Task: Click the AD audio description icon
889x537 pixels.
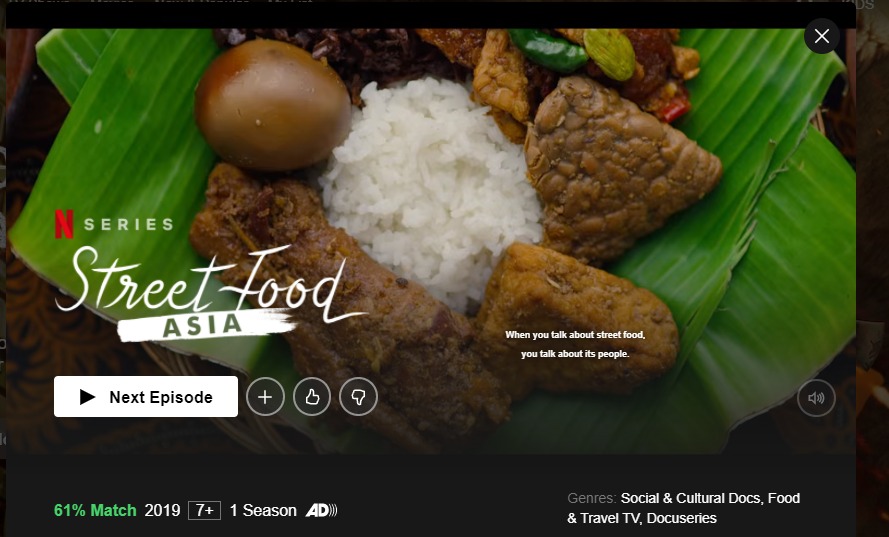Action: (x=321, y=510)
